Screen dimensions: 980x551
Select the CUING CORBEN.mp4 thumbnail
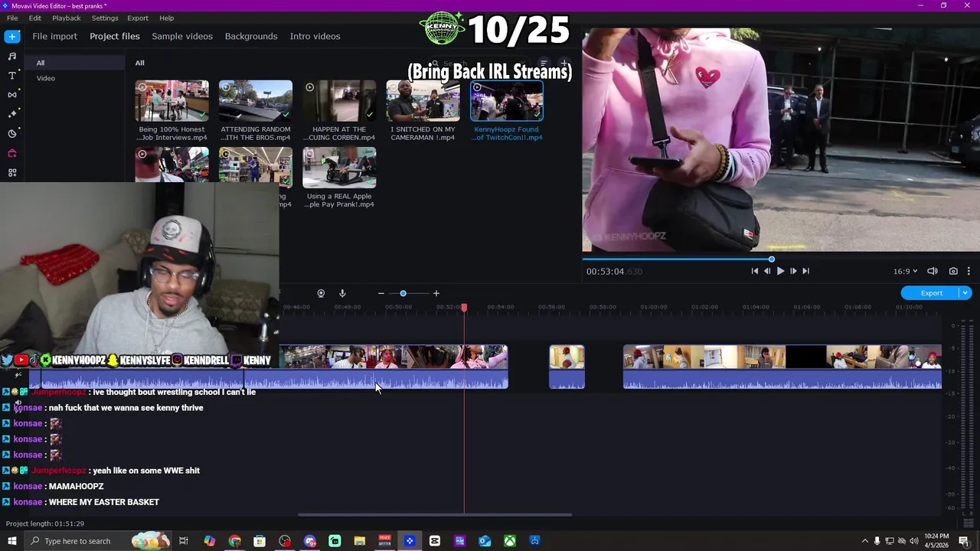[x=339, y=100]
